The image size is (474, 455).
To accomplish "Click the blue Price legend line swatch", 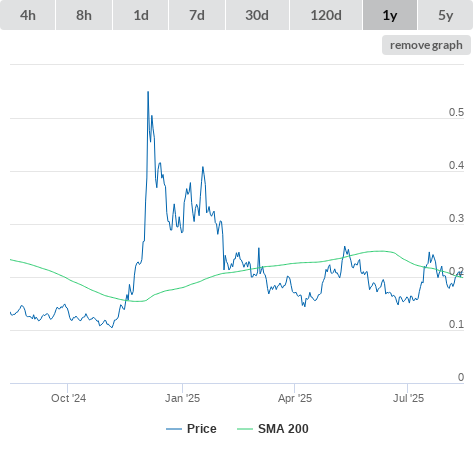I will [x=174, y=429].
